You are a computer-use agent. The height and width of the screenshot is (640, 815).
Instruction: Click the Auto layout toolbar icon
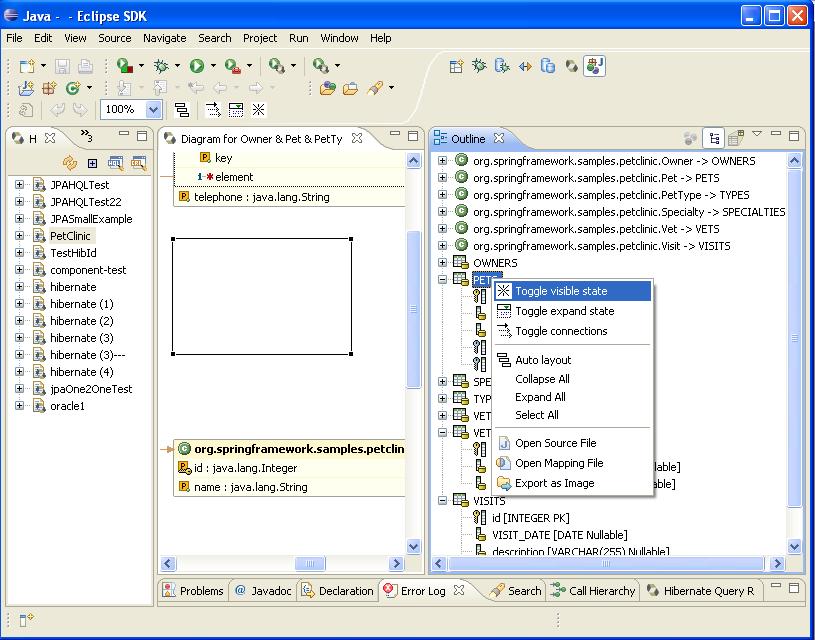182,110
